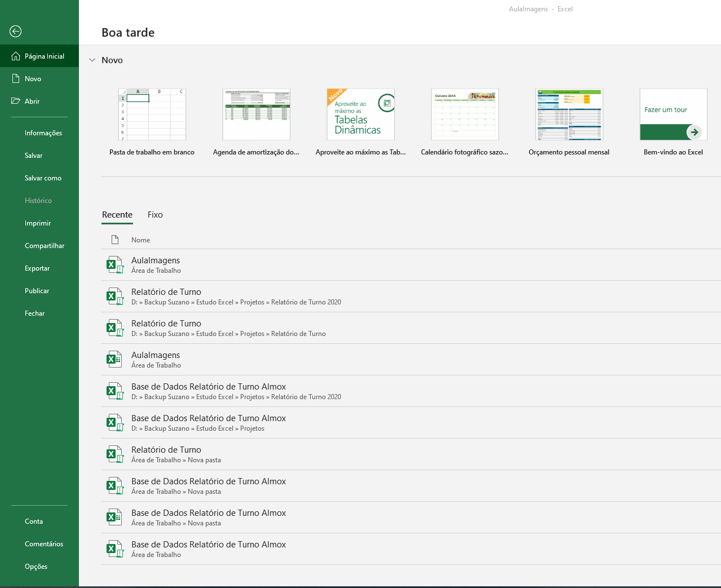Open first AulaImagens recent file name
Viewport: 721px width, 588px height.
(156, 260)
